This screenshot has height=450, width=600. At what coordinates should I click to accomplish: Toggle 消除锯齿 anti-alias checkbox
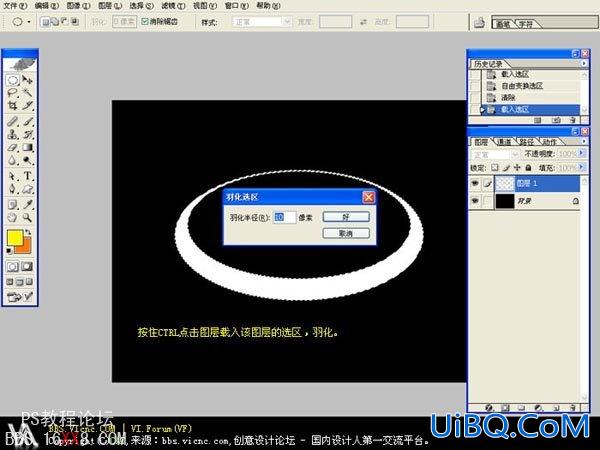coord(145,21)
